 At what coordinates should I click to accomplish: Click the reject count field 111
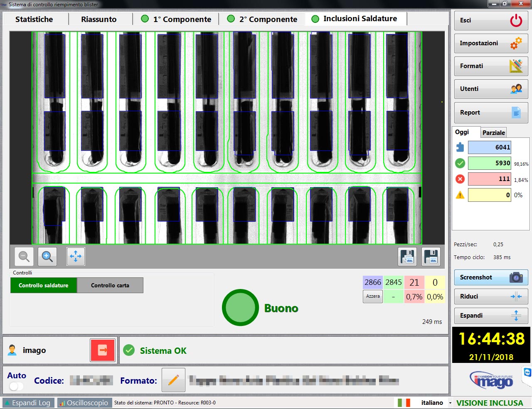pyautogui.click(x=490, y=179)
